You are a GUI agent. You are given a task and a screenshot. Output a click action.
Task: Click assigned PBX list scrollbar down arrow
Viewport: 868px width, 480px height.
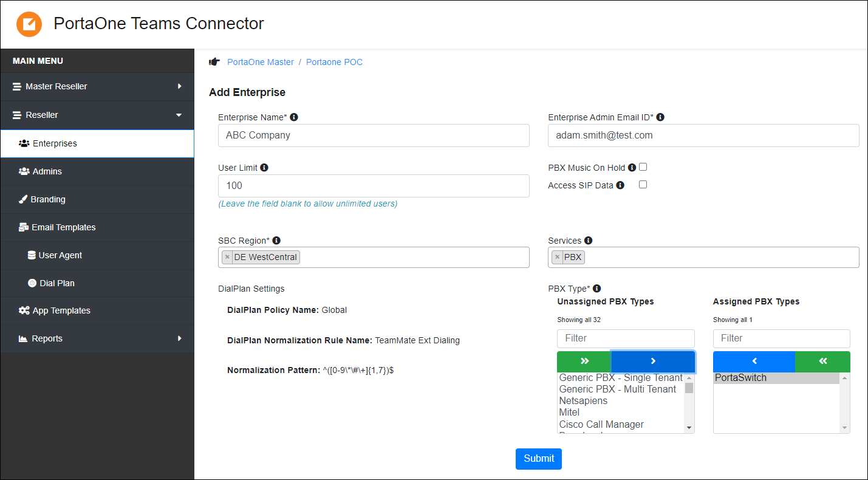[845, 428]
